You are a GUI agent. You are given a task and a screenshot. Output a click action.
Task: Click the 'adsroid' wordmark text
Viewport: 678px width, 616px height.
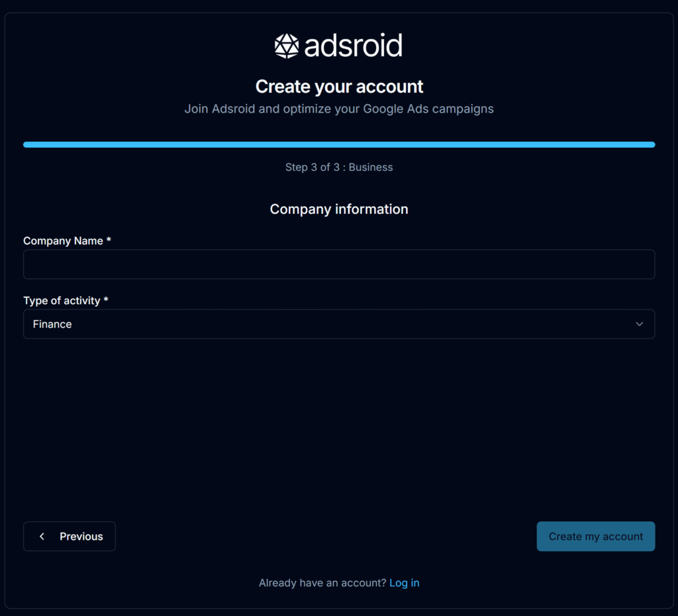(354, 46)
